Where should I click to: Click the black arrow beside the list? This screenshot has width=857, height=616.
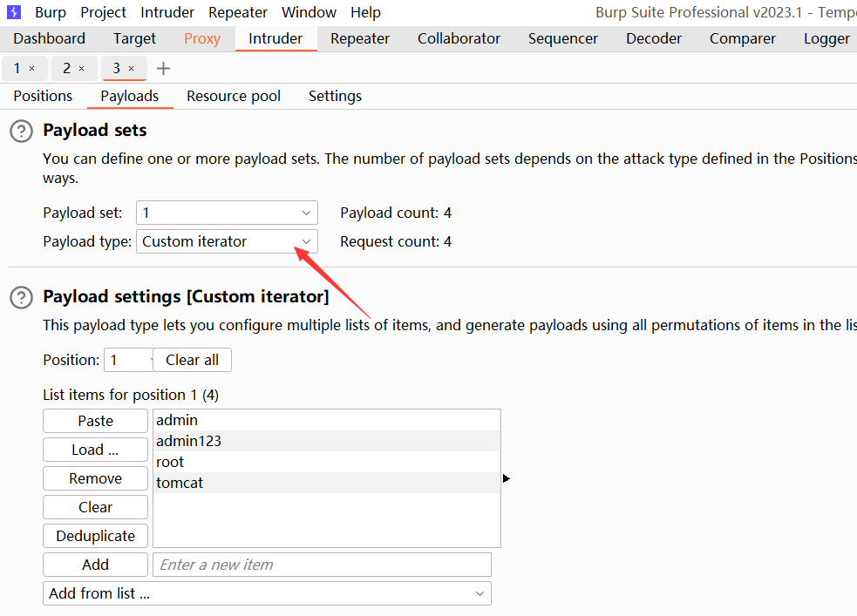(507, 478)
